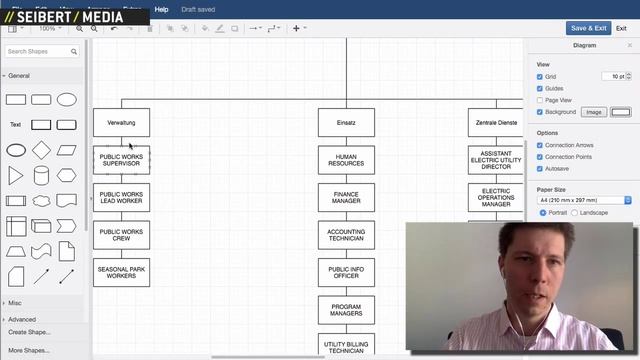The height and width of the screenshot is (360, 640).
Task: Send selection to back icon
Action: (185, 29)
